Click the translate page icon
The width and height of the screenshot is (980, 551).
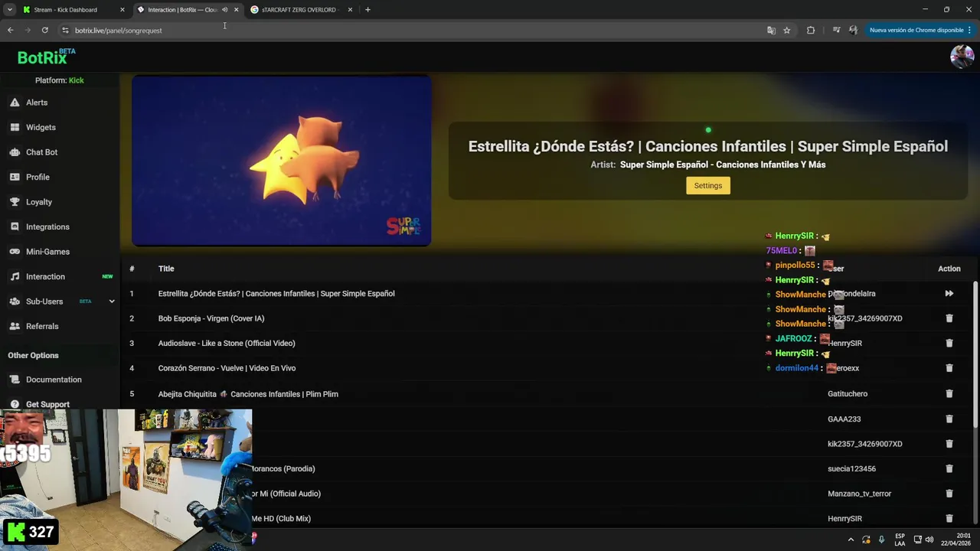click(771, 30)
